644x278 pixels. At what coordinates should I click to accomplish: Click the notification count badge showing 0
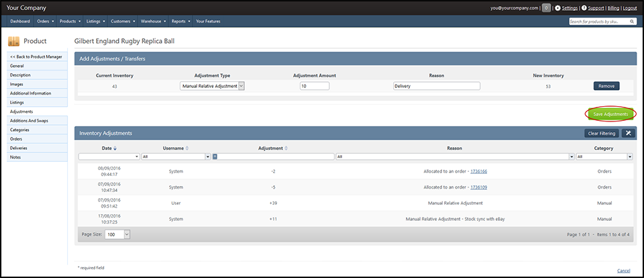[546, 8]
